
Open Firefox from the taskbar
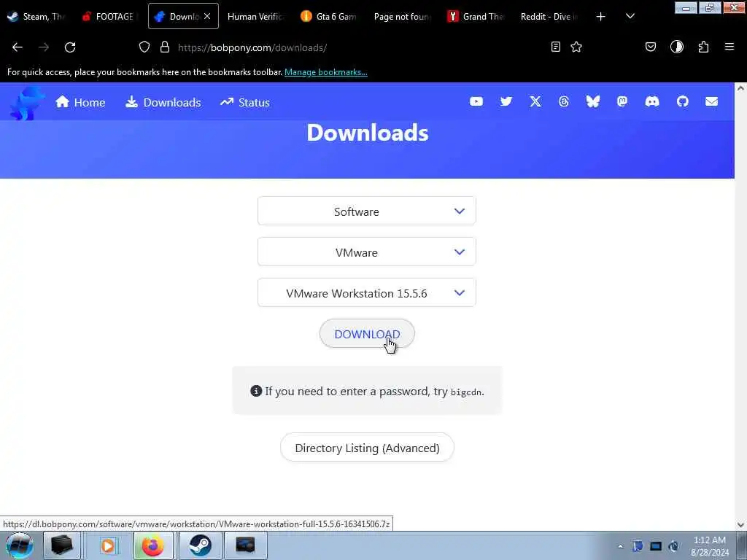tap(153, 545)
